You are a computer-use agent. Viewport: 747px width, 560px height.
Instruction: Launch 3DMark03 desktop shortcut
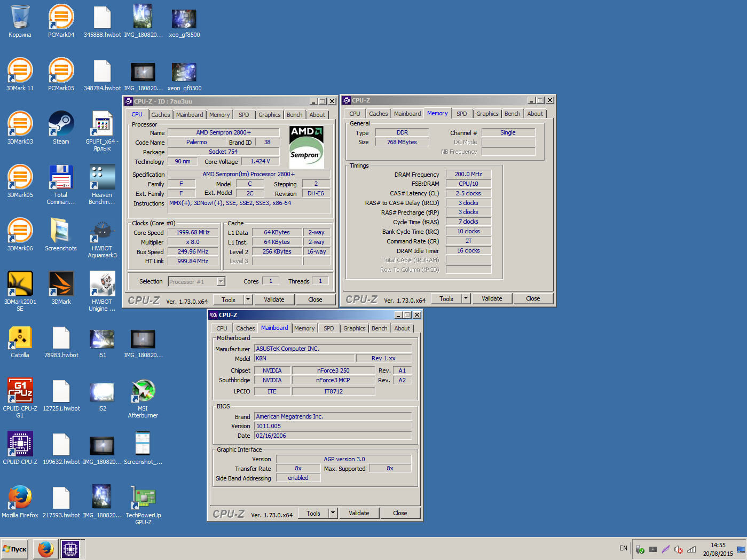coord(20,128)
